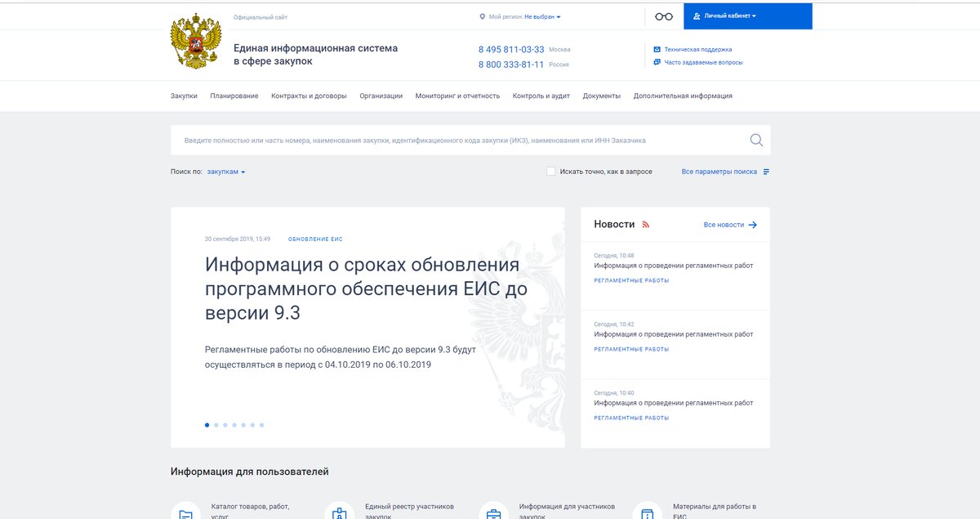Open Информация для участников закупок link
This screenshot has height=519, width=980.
(x=567, y=512)
